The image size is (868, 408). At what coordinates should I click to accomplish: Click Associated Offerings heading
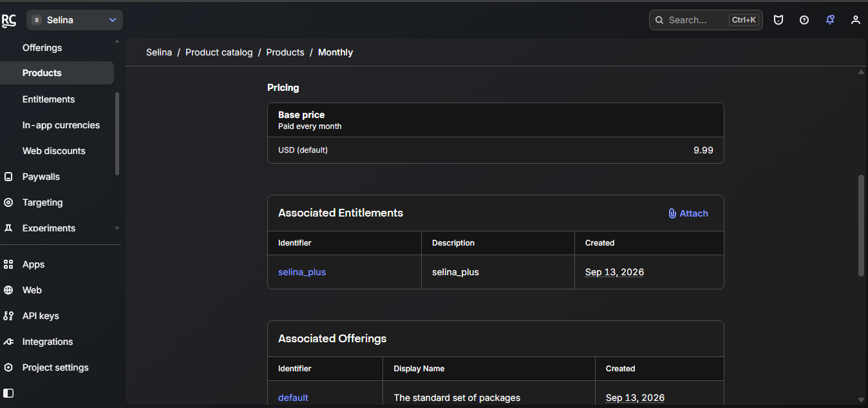(x=332, y=338)
